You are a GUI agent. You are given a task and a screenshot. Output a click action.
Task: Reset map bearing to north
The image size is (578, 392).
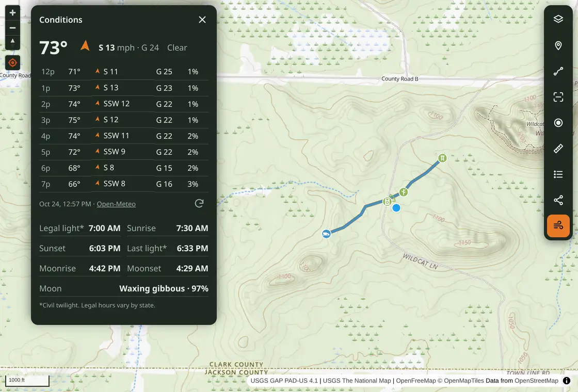[x=12, y=42]
